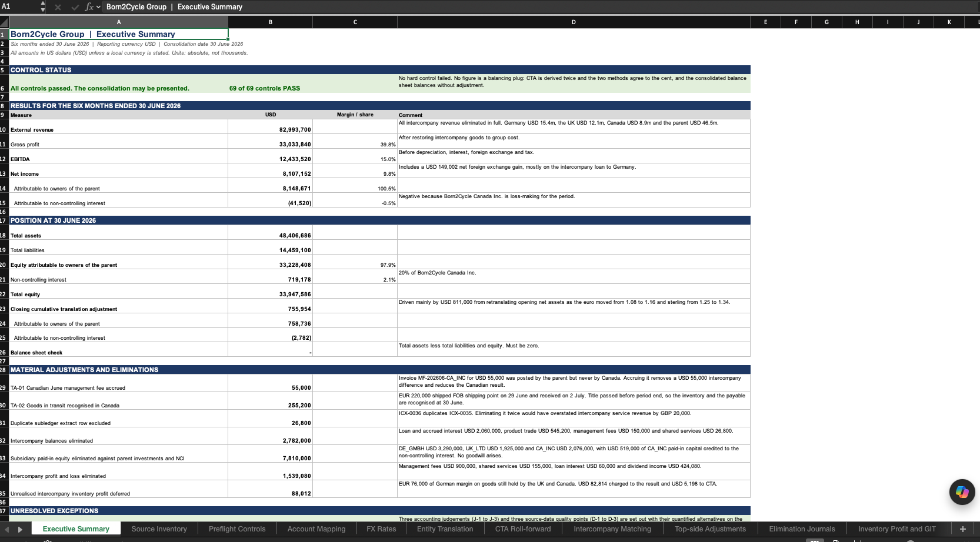
Task: Click 'Unrealised intercompany inventory profit deferred' label
Action: (70, 494)
